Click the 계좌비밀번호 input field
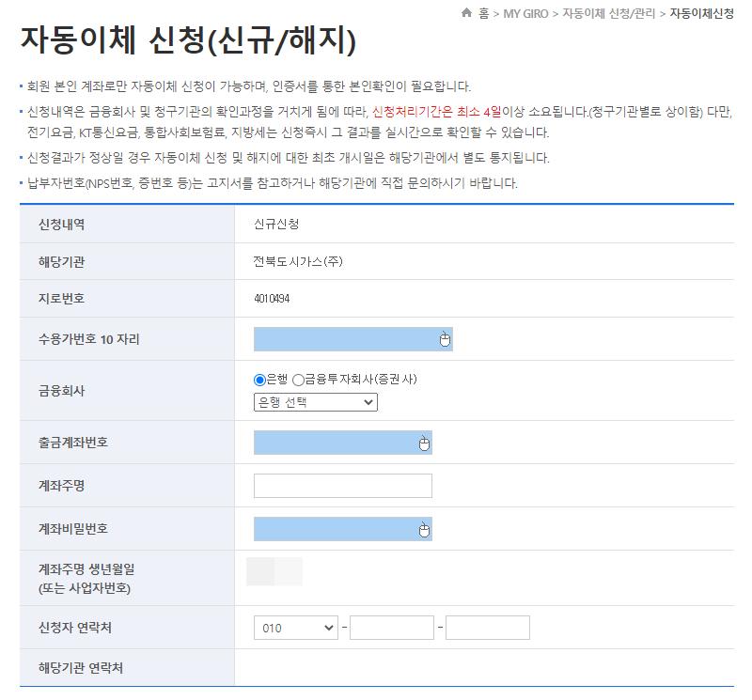This screenshot has height=700, width=752. pos(334,529)
